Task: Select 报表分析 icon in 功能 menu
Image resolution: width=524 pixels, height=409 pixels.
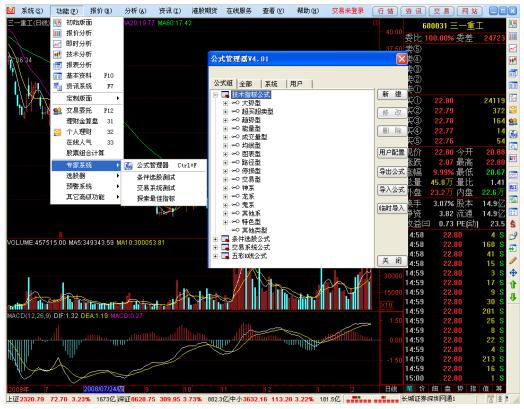Action: coord(57,65)
